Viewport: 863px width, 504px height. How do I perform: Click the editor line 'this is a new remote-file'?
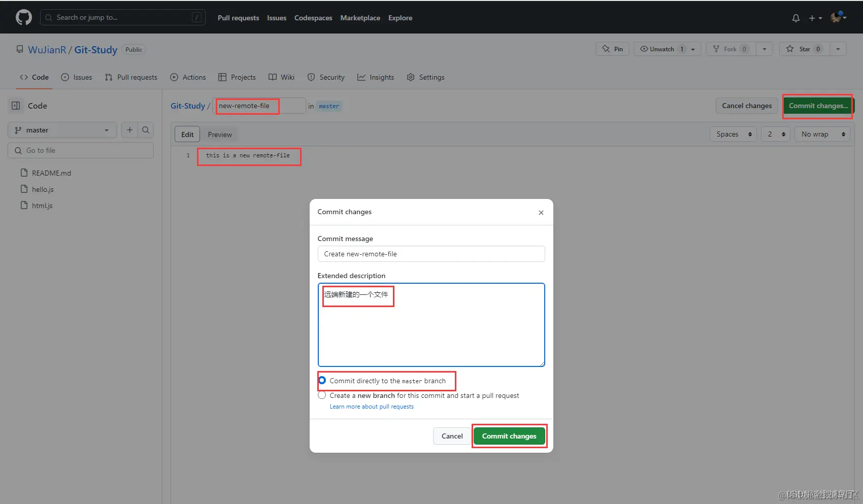pyautogui.click(x=248, y=155)
